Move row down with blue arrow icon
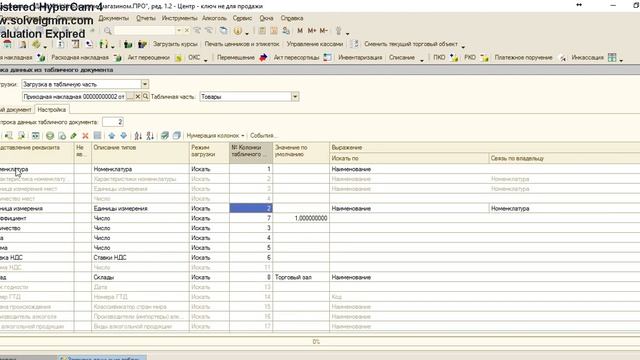This screenshot has height=360, width=640. click(123, 136)
